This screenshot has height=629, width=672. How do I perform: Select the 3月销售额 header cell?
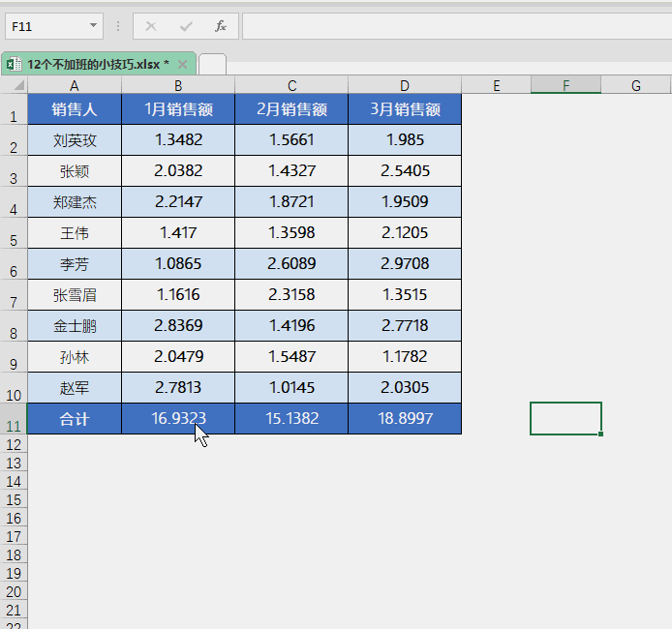pos(405,109)
